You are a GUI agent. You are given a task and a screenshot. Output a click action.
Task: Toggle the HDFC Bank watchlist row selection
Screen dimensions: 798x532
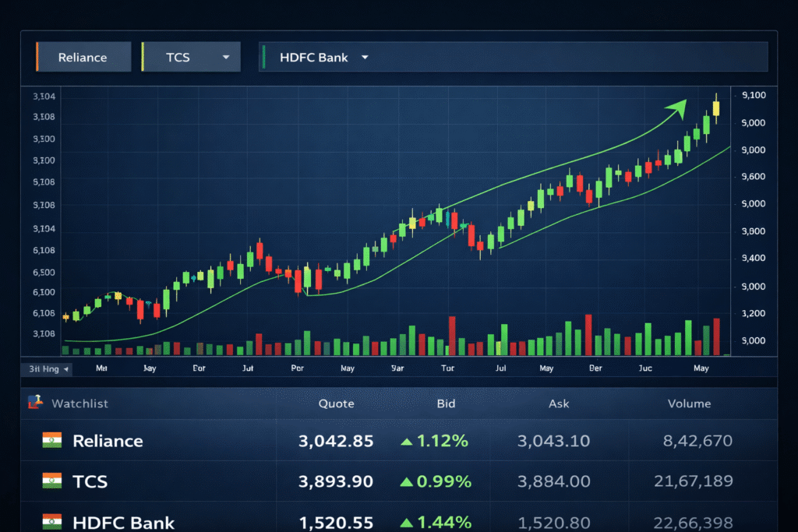click(156, 520)
